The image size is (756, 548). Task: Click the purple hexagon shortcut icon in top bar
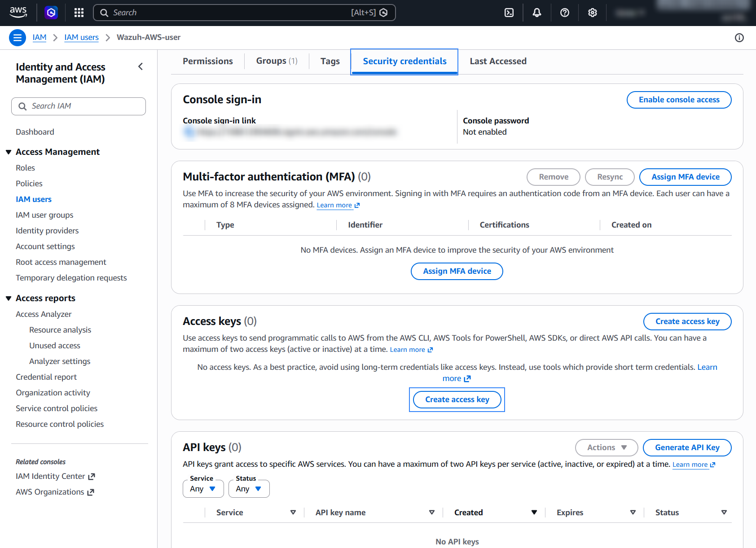coord(51,13)
